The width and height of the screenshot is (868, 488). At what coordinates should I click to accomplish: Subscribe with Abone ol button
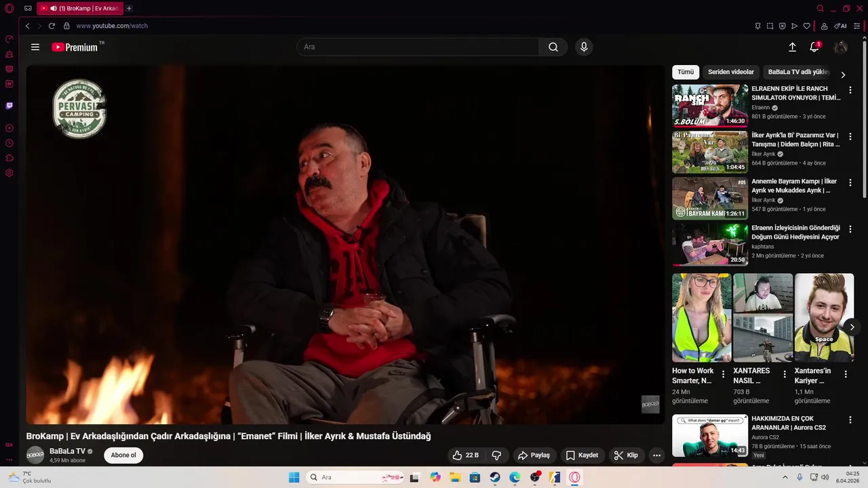pos(123,455)
